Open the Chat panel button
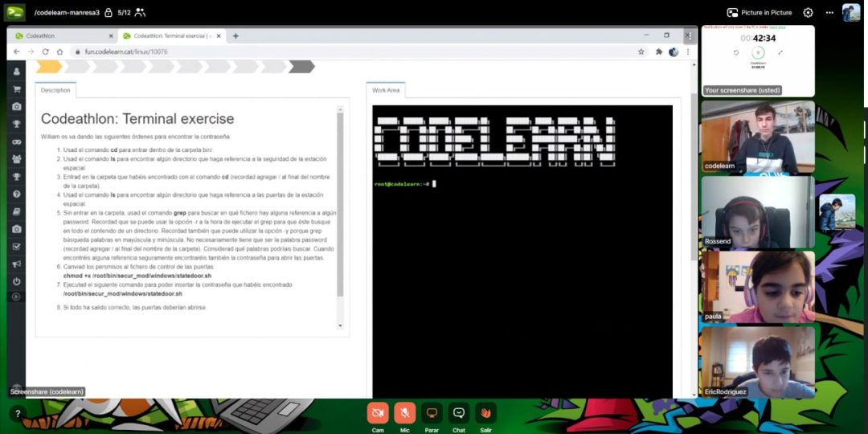This screenshot has height=434, width=868. 459,413
